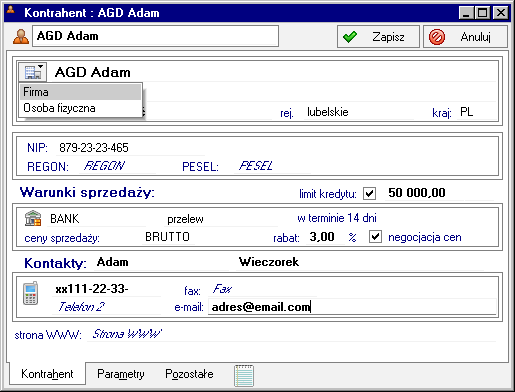Switch to the Parametry tab
This screenshot has width=515, height=392.
pos(121,374)
